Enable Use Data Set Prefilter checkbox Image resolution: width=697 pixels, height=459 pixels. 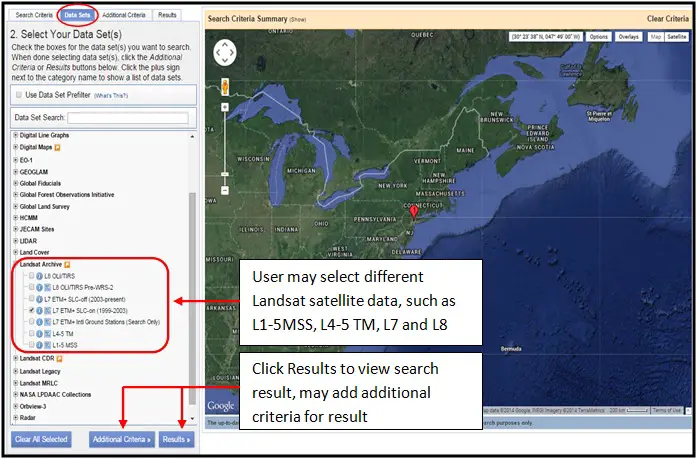(x=19, y=95)
